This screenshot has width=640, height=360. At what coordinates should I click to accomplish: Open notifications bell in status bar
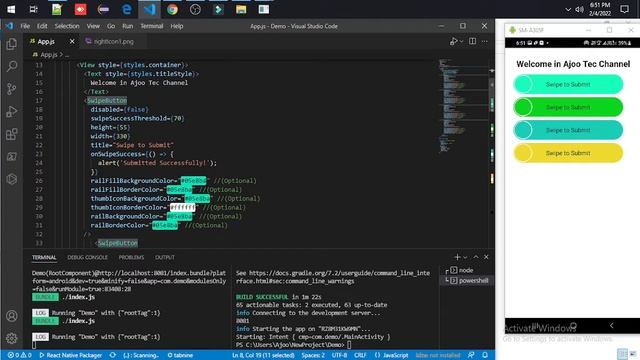[x=485, y=355]
